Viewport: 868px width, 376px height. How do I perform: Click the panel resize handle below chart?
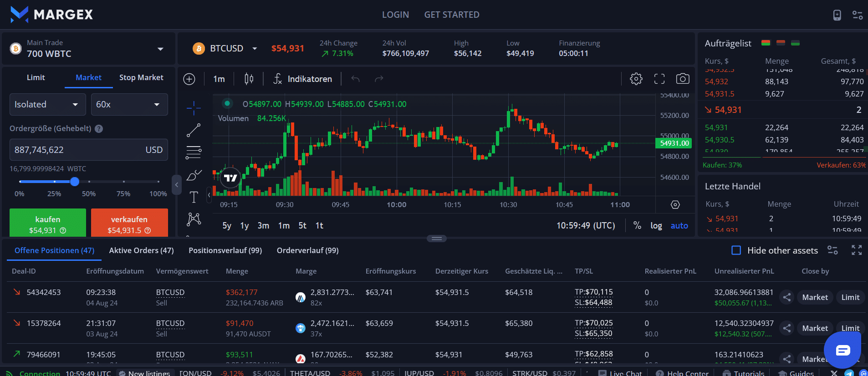click(437, 239)
